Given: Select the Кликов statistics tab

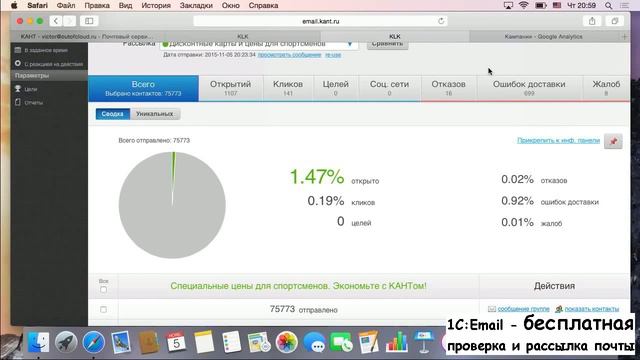Looking at the screenshot, I should (288, 88).
